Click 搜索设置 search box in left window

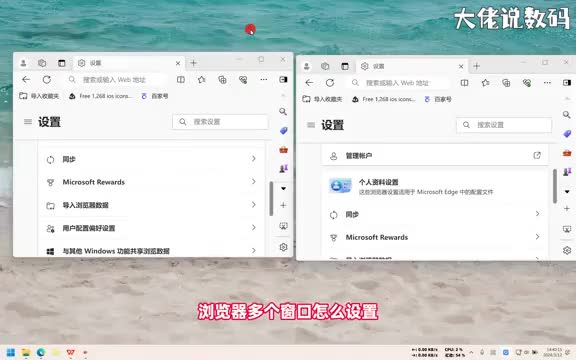220,122
